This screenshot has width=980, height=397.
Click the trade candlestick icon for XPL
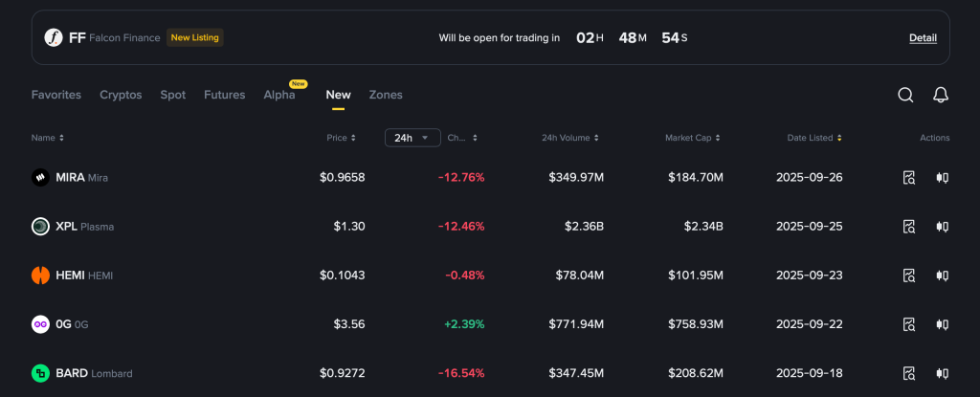pyautogui.click(x=942, y=227)
